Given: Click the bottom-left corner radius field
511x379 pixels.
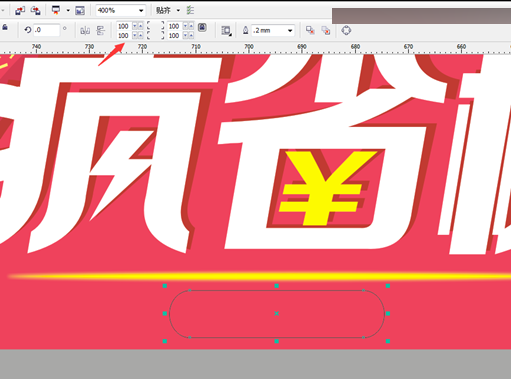Looking at the screenshot, I should (x=123, y=35).
